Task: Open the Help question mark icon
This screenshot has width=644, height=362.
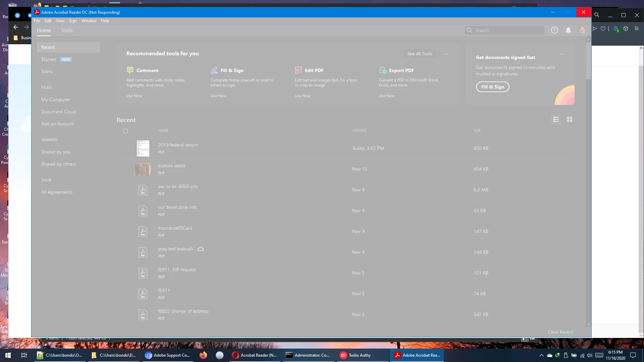Action: tap(554, 30)
